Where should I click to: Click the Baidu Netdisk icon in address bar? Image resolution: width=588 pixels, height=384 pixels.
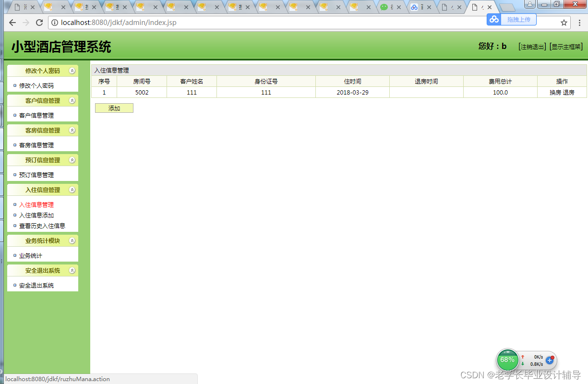(494, 20)
